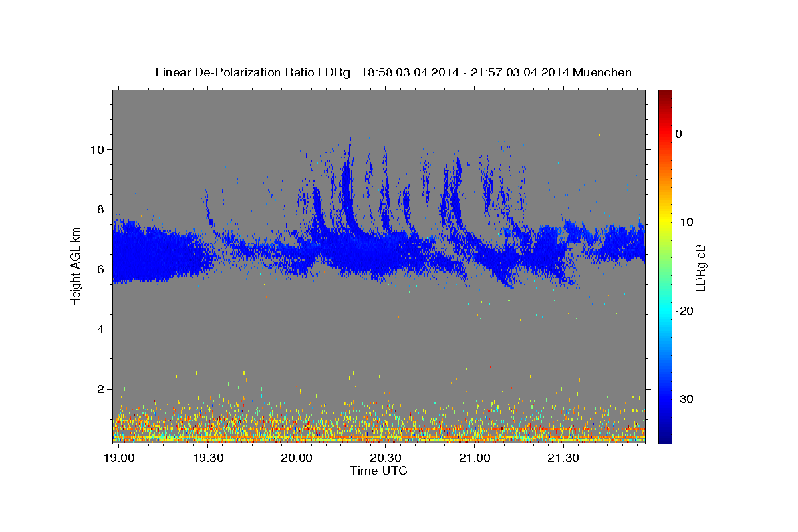Click the colorbar tick label -10

[685, 222]
